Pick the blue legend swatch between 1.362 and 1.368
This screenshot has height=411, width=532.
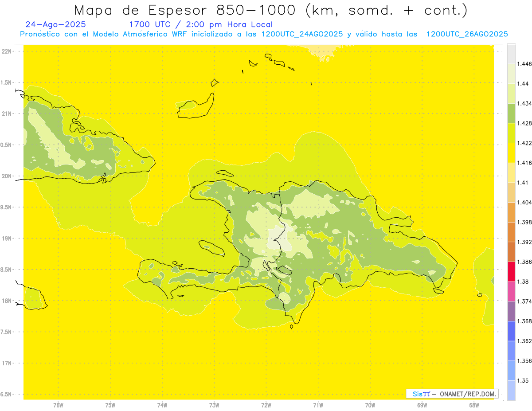(x=511, y=331)
